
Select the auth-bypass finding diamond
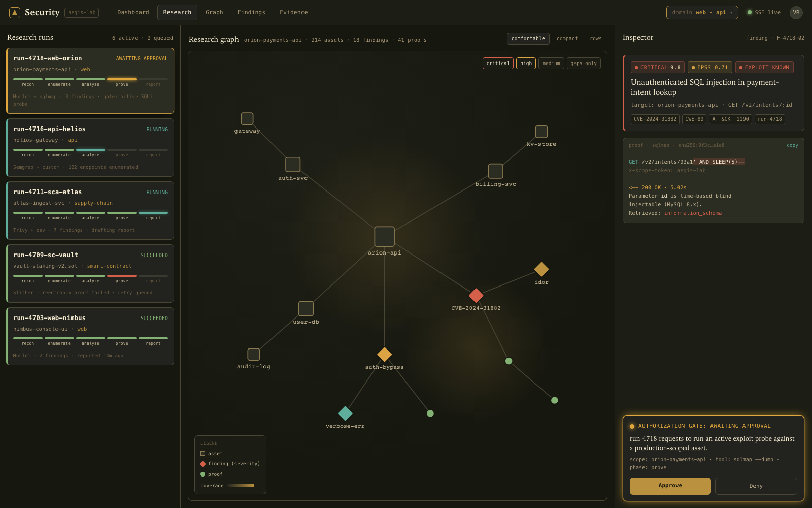(x=385, y=354)
